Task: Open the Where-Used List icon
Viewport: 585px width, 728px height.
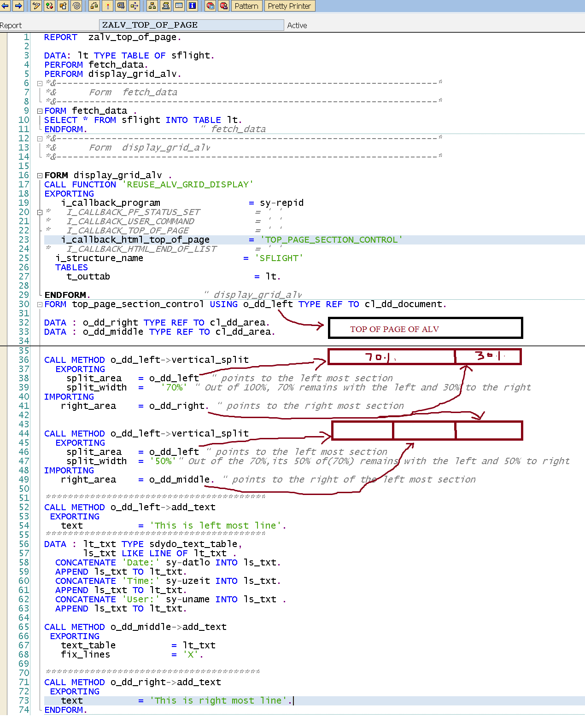Action: (135, 6)
